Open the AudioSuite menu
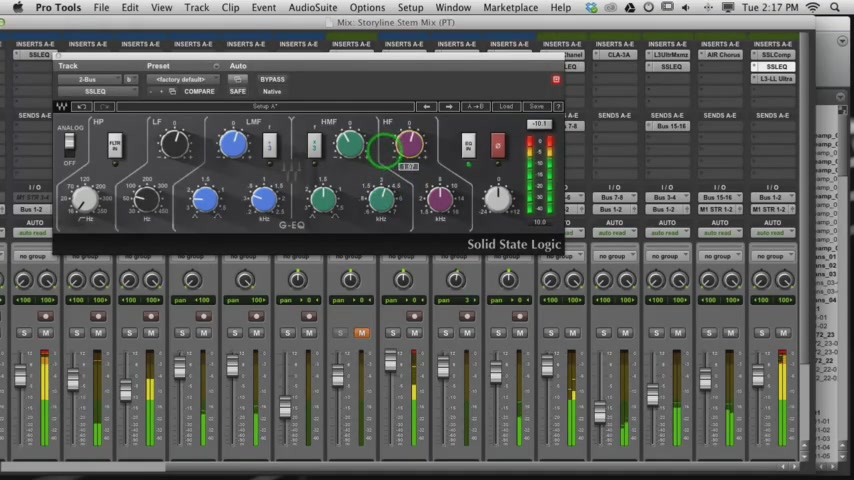Viewport: 854px width, 480px height. pos(313,7)
